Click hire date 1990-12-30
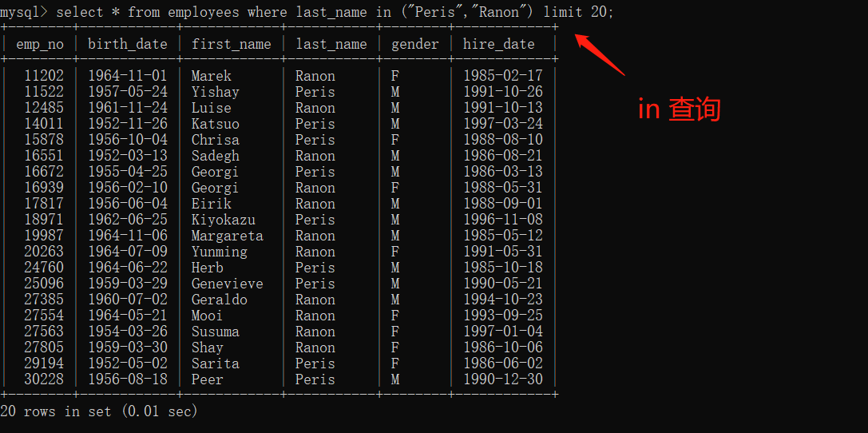Screen dimensions: 868x433 click(x=503, y=379)
